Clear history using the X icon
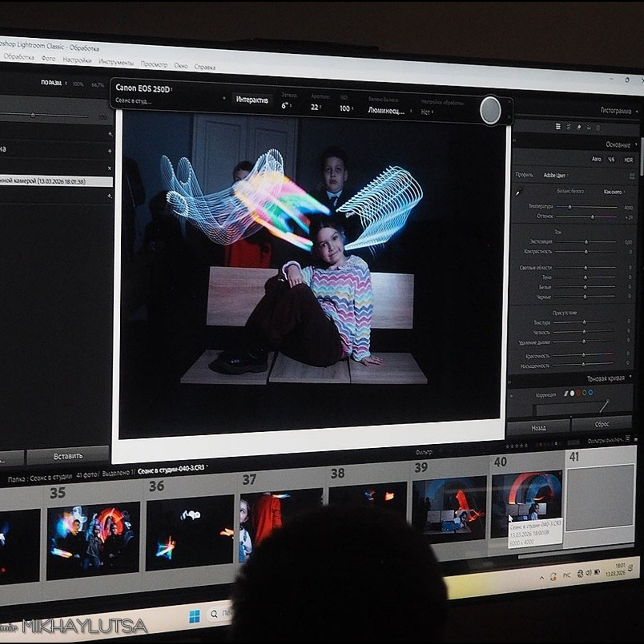The width and height of the screenshot is (644, 644). 109,168
